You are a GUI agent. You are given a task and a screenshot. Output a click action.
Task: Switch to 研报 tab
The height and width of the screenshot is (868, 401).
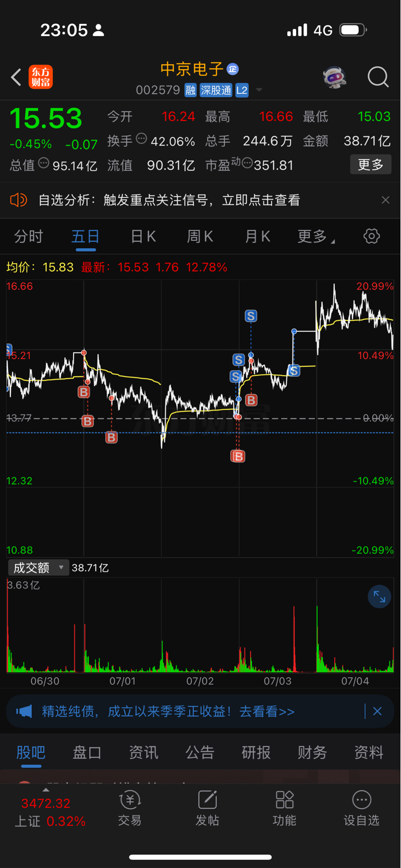[x=256, y=752]
